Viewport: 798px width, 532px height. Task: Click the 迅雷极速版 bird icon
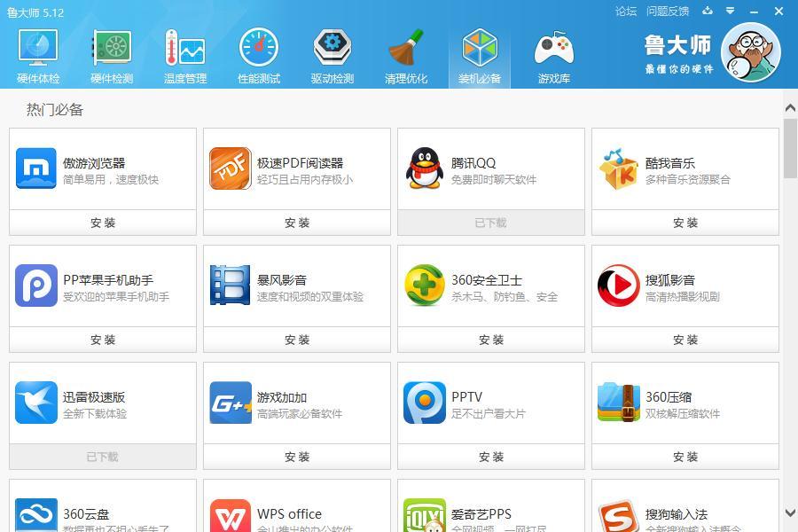pyautogui.click(x=36, y=403)
